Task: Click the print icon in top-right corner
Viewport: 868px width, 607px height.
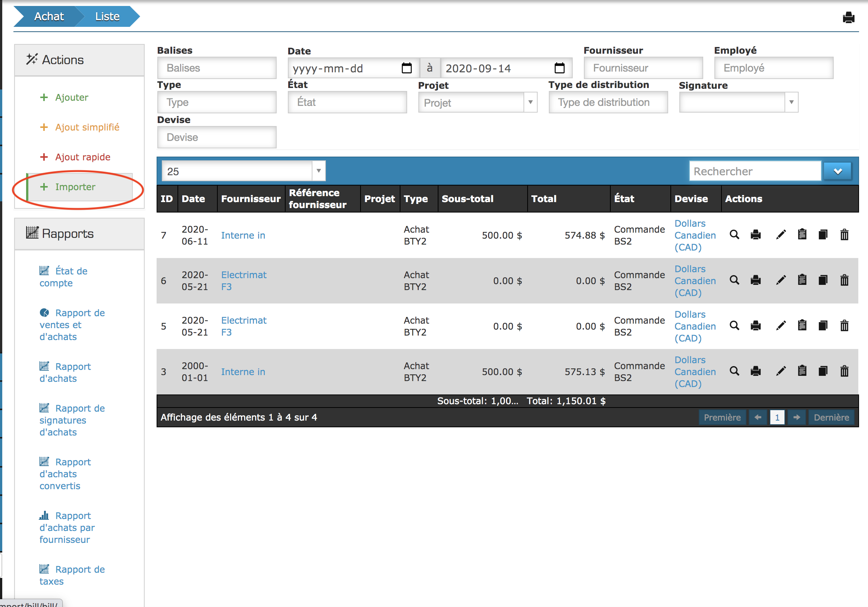Action: (x=848, y=18)
